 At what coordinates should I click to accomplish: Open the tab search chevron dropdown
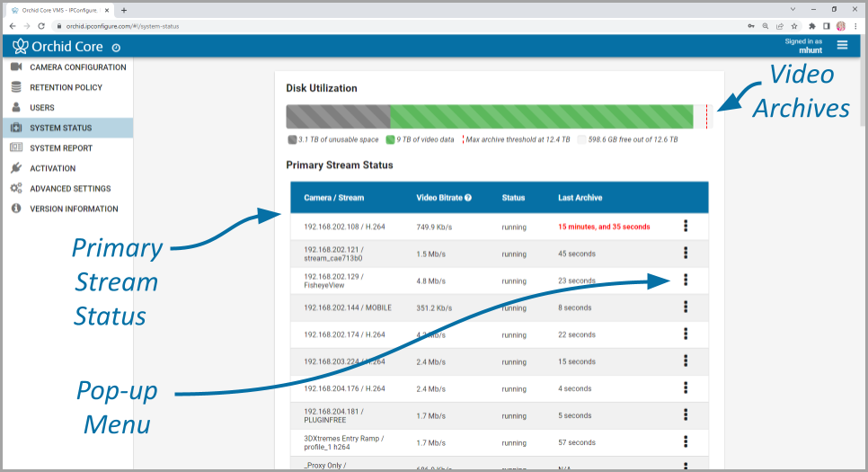point(793,9)
